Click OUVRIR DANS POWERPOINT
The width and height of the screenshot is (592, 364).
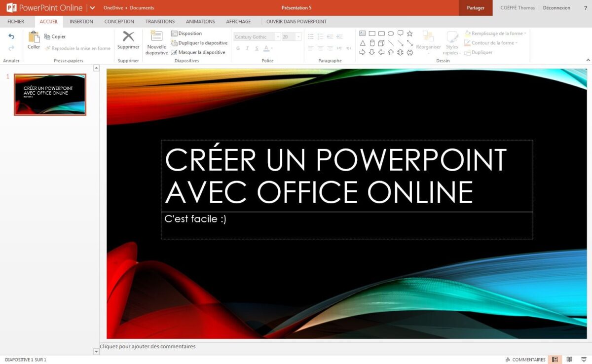point(296,22)
